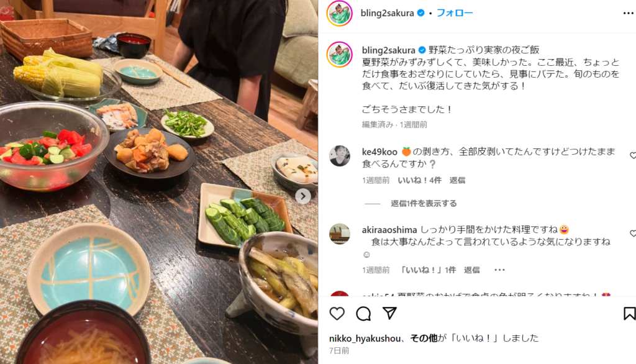This screenshot has height=364, width=636.
Task: Open bling2sakura's avatar beside the caption
Action: tap(340, 55)
